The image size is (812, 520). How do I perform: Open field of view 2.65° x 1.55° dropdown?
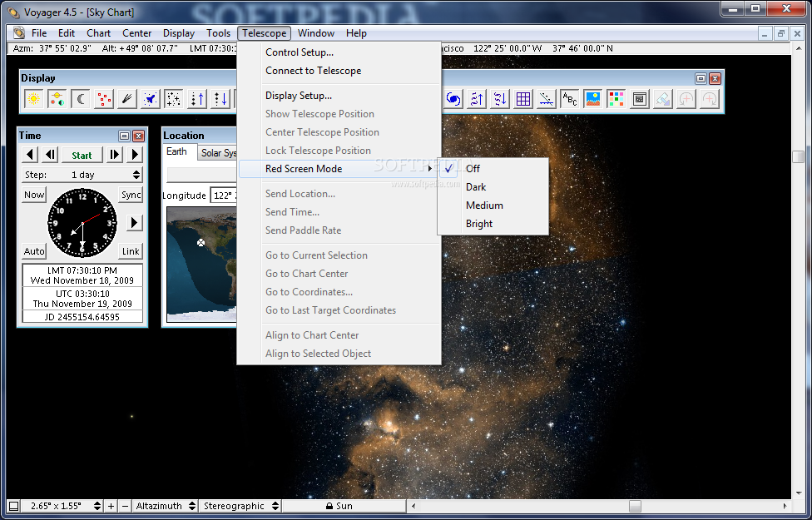(62, 506)
